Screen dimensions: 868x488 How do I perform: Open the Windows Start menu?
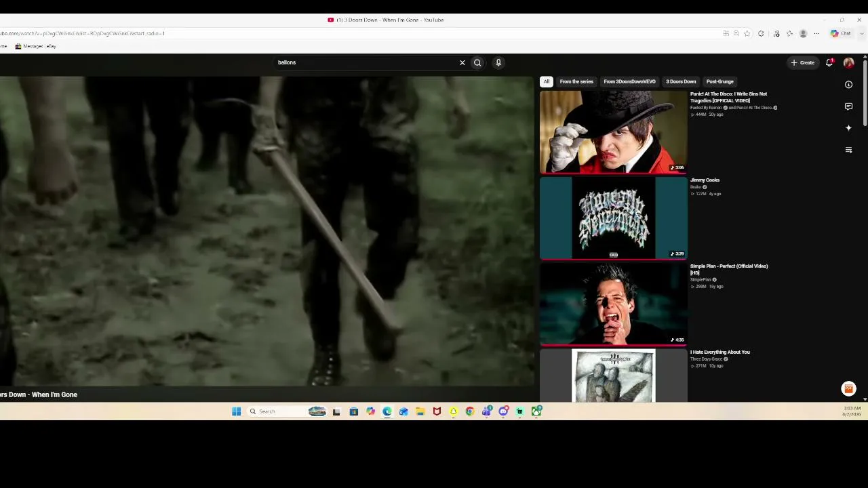(x=236, y=411)
